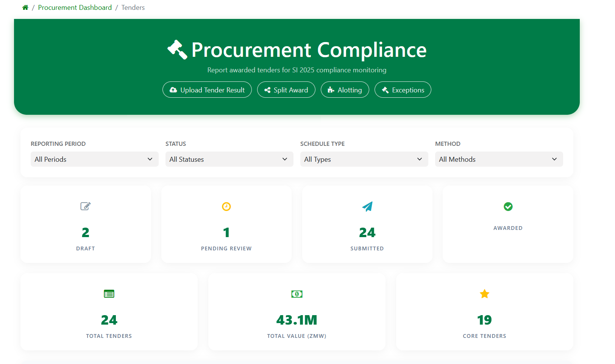The height and width of the screenshot is (364, 615).
Task: Click the puzzle icon on the Alotting button
Action: point(330,90)
